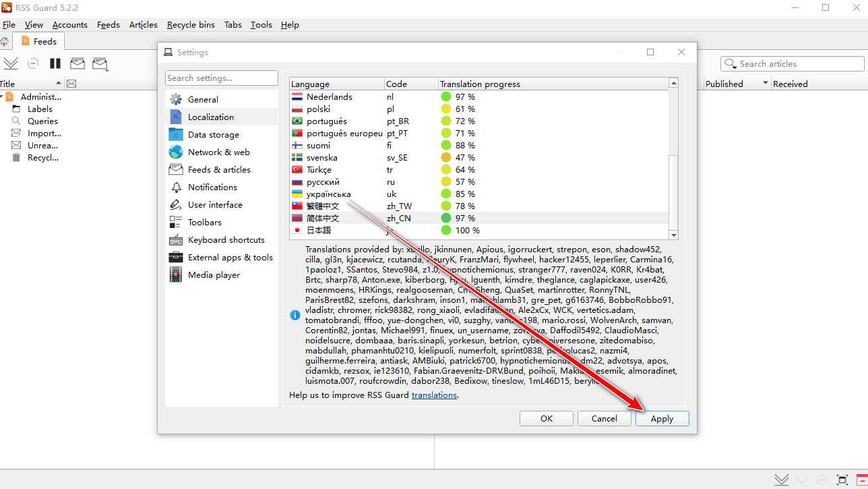Click the blue info icon beside translators list
868x489 pixels.
pyautogui.click(x=295, y=315)
